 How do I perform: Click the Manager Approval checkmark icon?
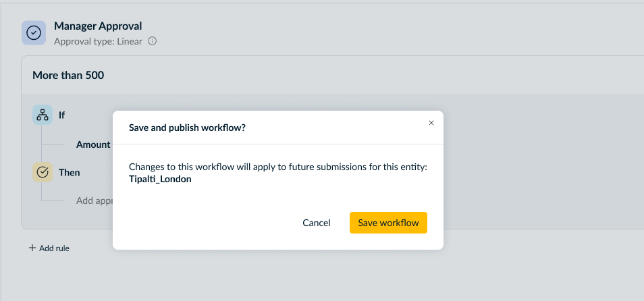(34, 33)
